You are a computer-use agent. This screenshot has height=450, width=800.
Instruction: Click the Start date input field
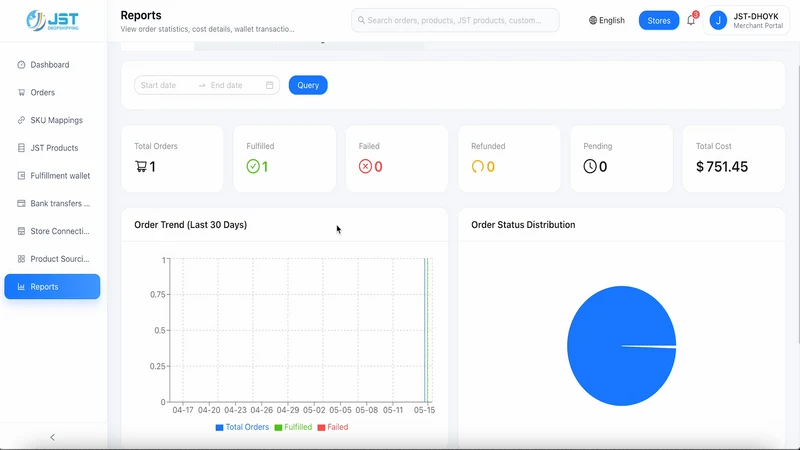tap(166, 85)
